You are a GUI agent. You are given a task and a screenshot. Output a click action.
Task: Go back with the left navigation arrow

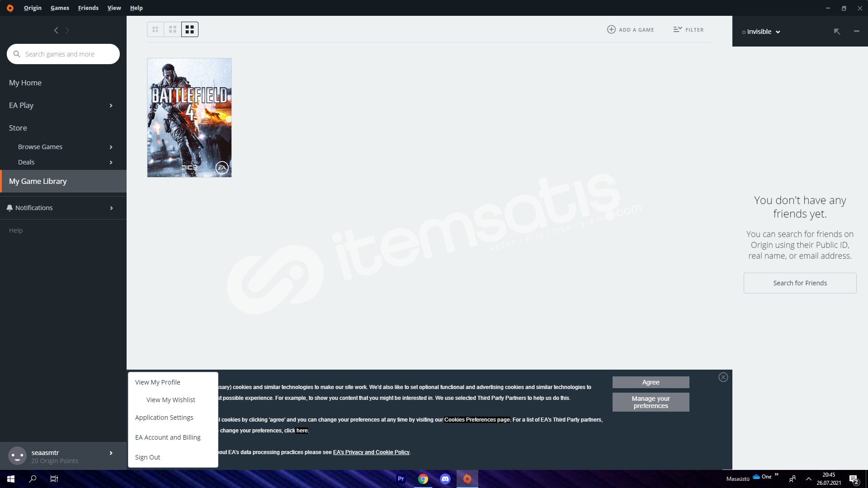tap(56, 30)
